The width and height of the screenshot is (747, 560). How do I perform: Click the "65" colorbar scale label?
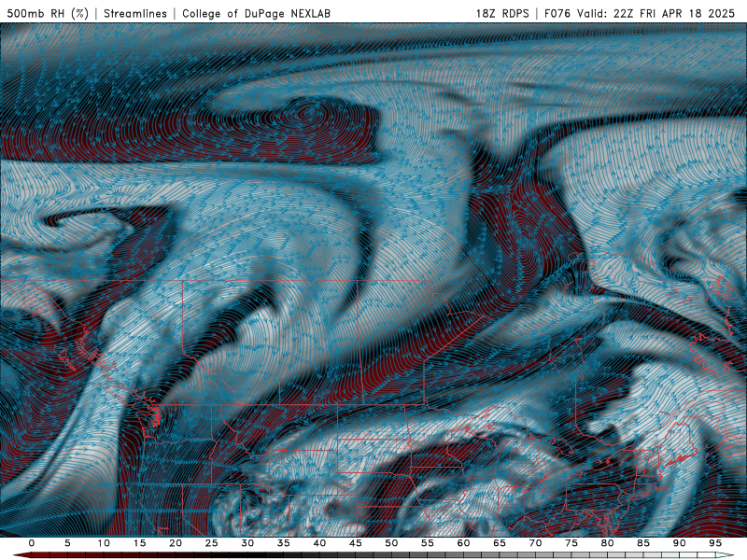(500, 543)
